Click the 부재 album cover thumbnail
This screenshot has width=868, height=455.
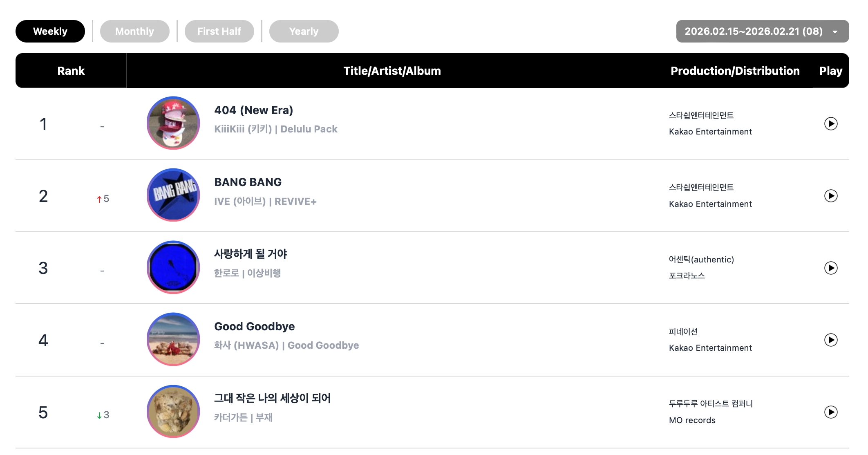(173, 411)
